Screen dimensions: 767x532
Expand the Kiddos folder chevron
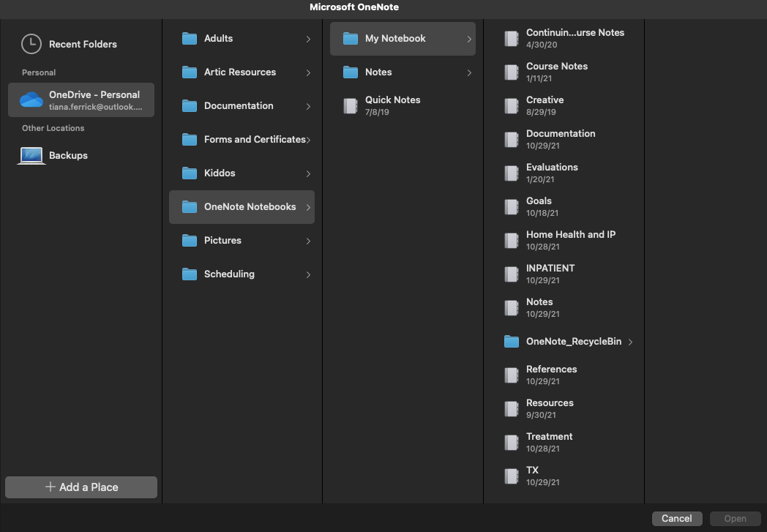click(308, 173)
